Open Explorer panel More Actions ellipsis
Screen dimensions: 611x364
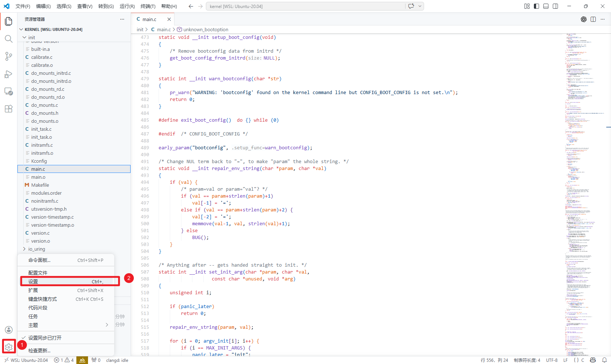122,19
